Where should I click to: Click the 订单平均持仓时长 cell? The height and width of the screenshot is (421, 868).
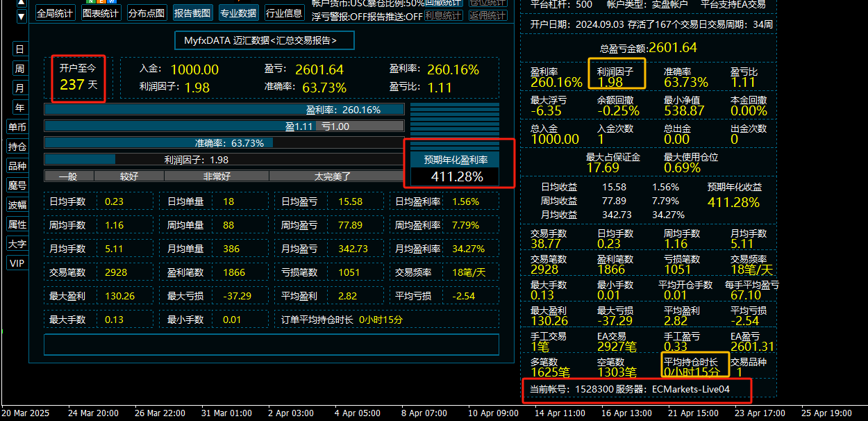tap(387, 320)
